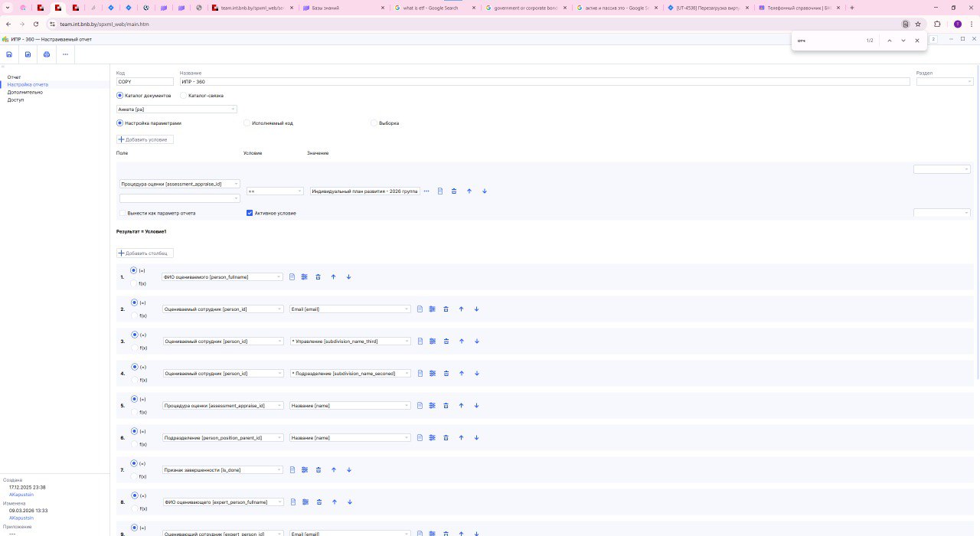The image size is (980, 536).
Task: Move column 4 down with arrow
Action: [476, 374]
